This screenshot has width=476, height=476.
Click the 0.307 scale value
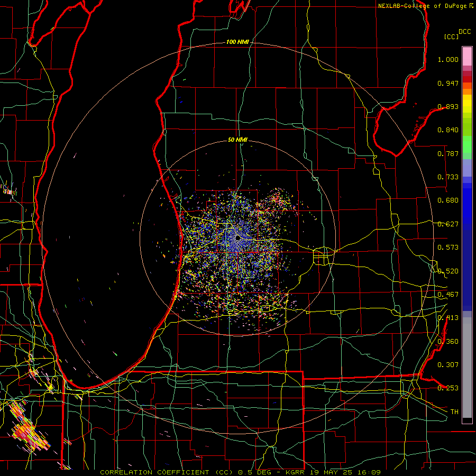[448, 365]
